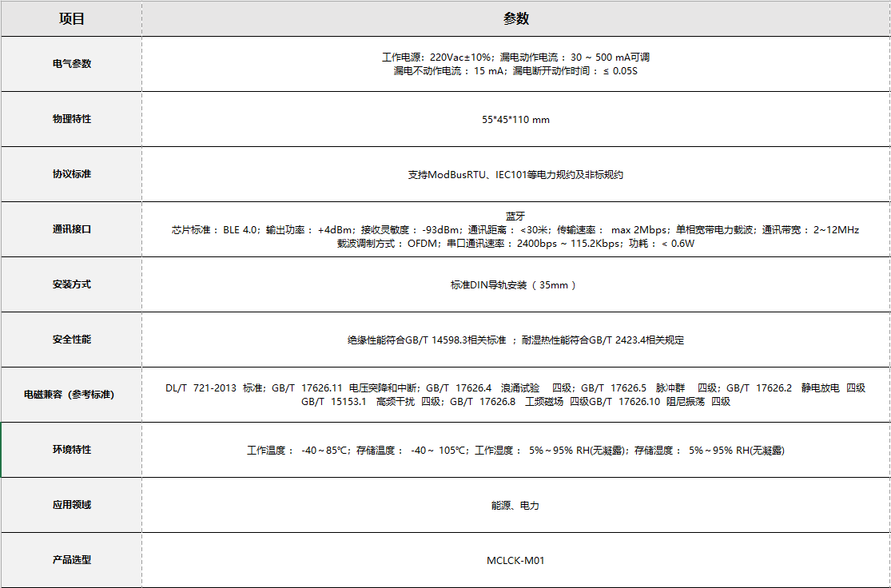Select the 能源、电力 parameter cell
The width and height of the screenshot is (891, 588).
point(515,504)
